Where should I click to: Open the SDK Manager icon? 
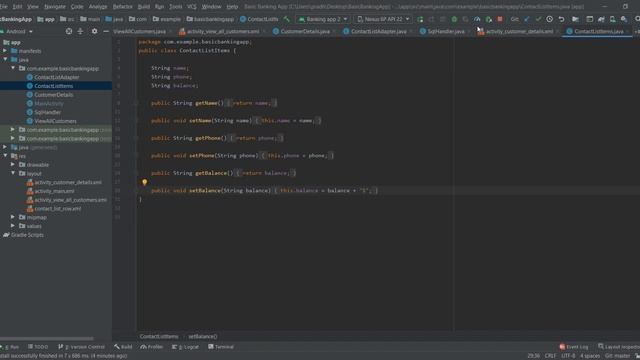click(x=624, y=19)
